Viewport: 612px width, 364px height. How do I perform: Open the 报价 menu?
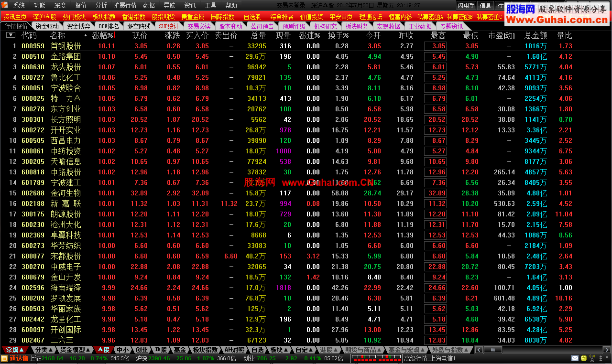[x=81, y=6]
